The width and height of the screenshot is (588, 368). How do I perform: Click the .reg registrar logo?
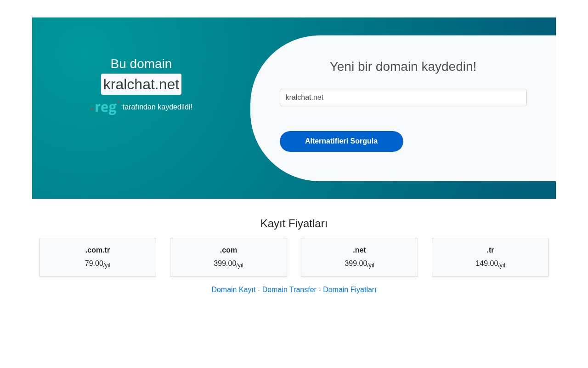(105, 107)
